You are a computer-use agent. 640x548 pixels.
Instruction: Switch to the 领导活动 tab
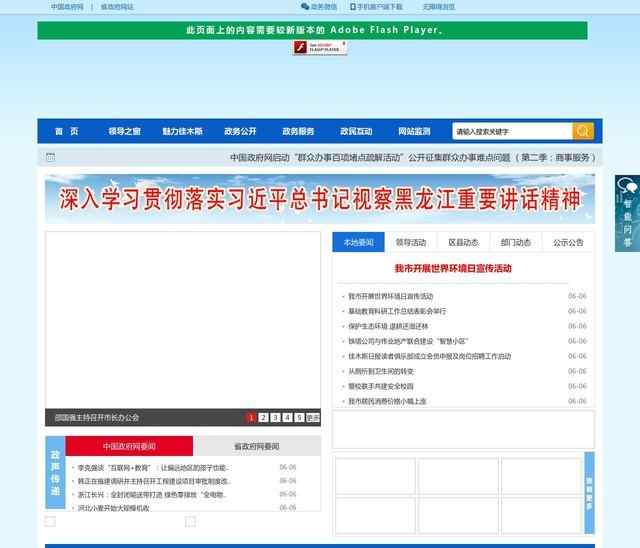[411, 242]
